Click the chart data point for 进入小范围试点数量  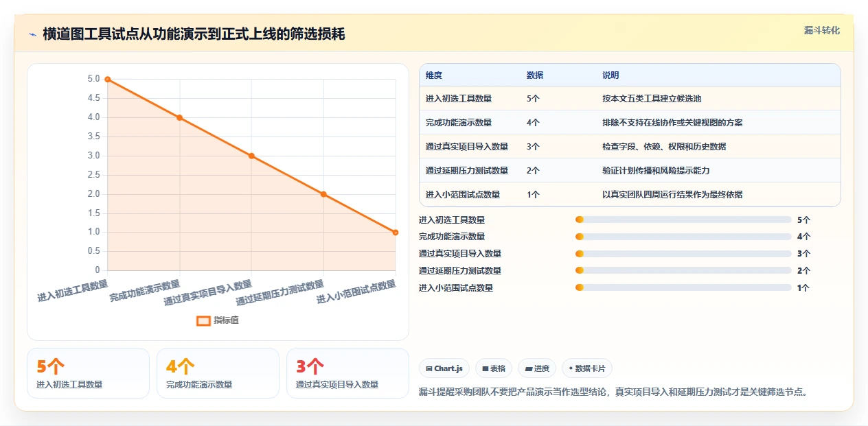396,232
